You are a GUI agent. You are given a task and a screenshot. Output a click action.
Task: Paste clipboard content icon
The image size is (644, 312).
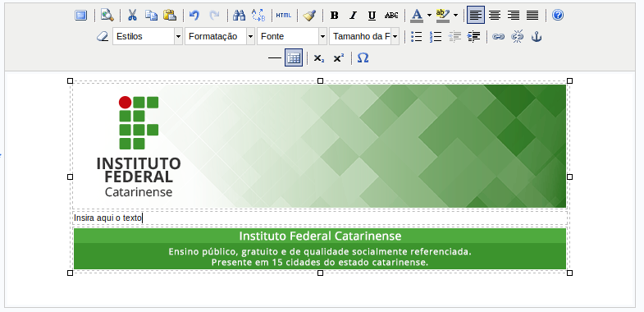click(170, 16)
